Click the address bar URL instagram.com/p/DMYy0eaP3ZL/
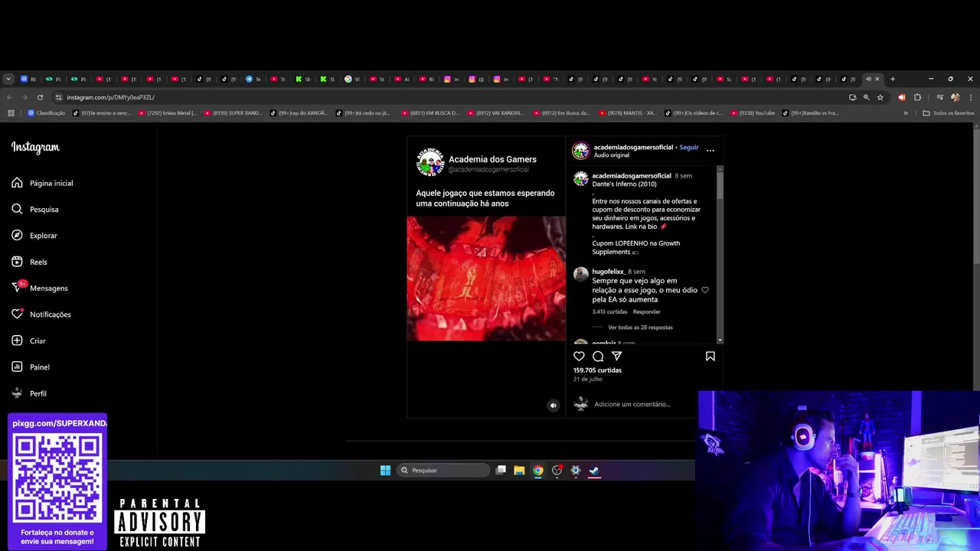The width and height of the screenshot is (980, 551). click(x=110, y=97)
